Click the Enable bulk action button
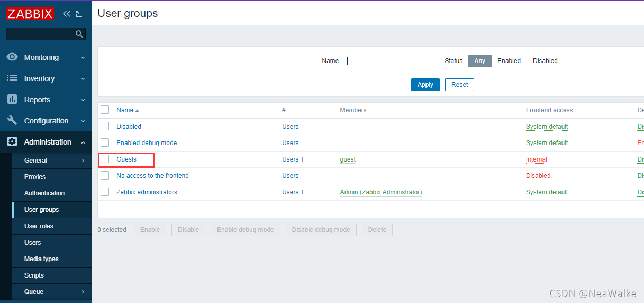This screenshot has width=644, height=303. pos(150,230)
